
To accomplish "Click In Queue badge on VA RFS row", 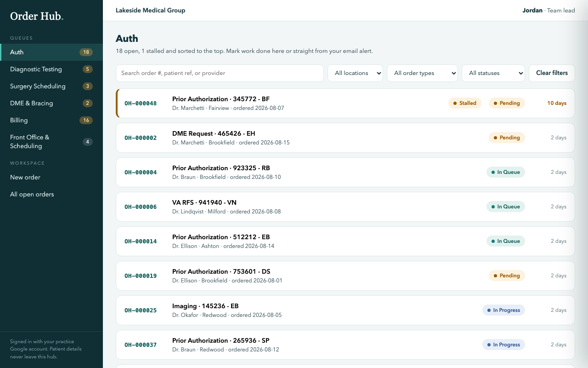I will pyautogui.click(x=506, y=207).
